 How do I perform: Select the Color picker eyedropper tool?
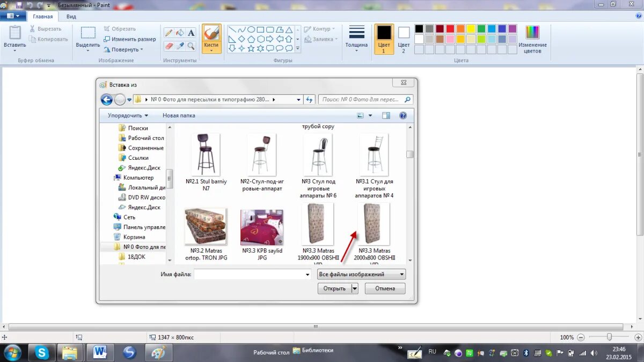click(180, 46)
